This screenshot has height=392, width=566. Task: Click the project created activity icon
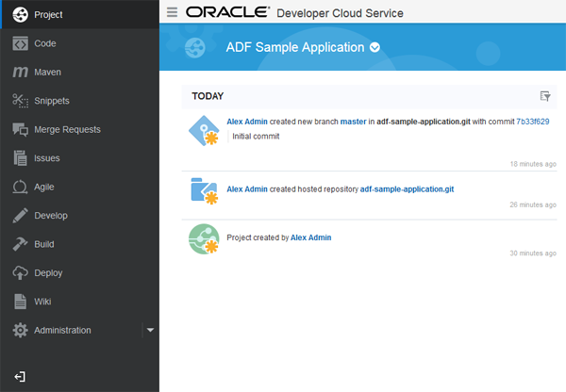203,238
